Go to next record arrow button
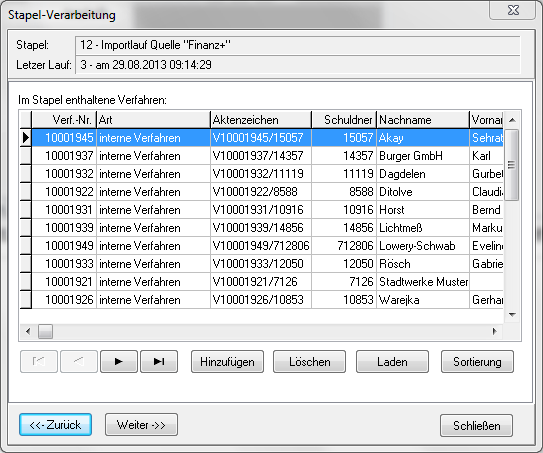The image size is (543, 453). [119, 362]
